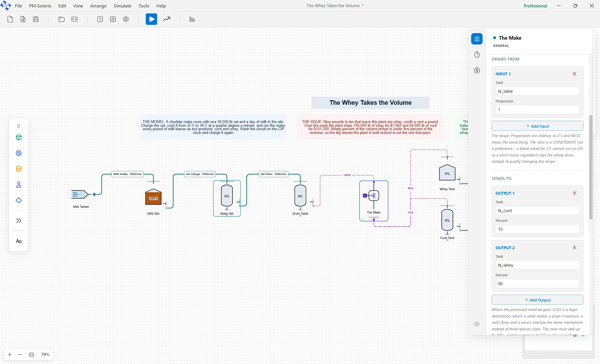Select the diamond decision tool in sidebar
This screenshot has height=364, width=600.
[x=19, y=200]
